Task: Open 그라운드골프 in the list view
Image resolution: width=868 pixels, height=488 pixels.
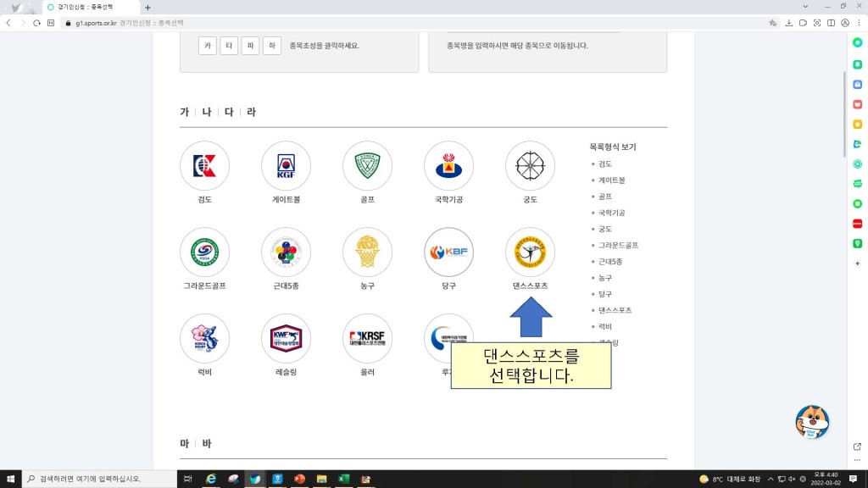Action: 618,245
